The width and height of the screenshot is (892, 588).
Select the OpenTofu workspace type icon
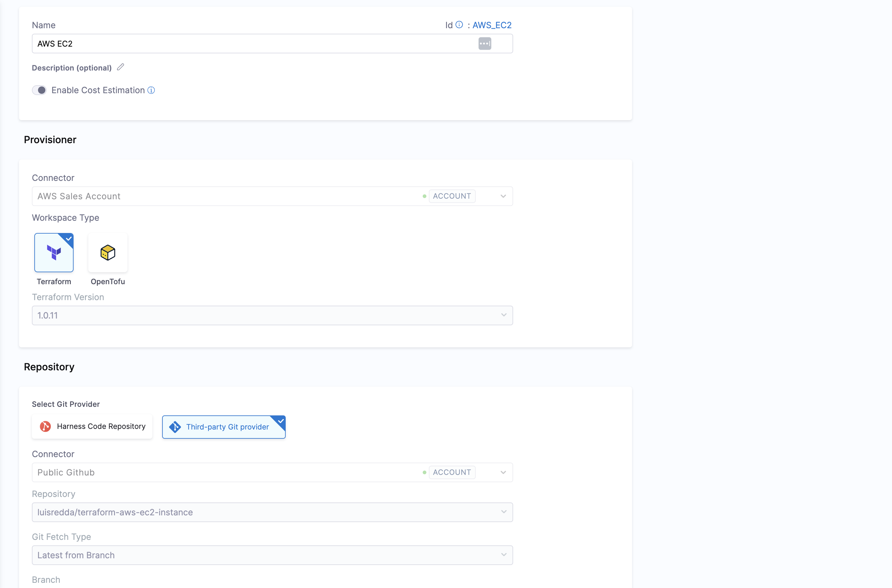point(108,252)
